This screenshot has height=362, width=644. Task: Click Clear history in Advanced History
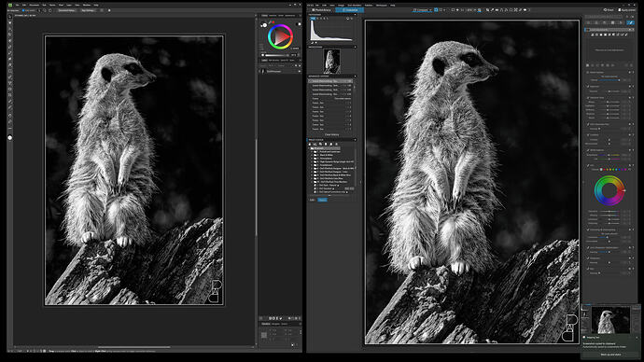(x=332, y=134)
